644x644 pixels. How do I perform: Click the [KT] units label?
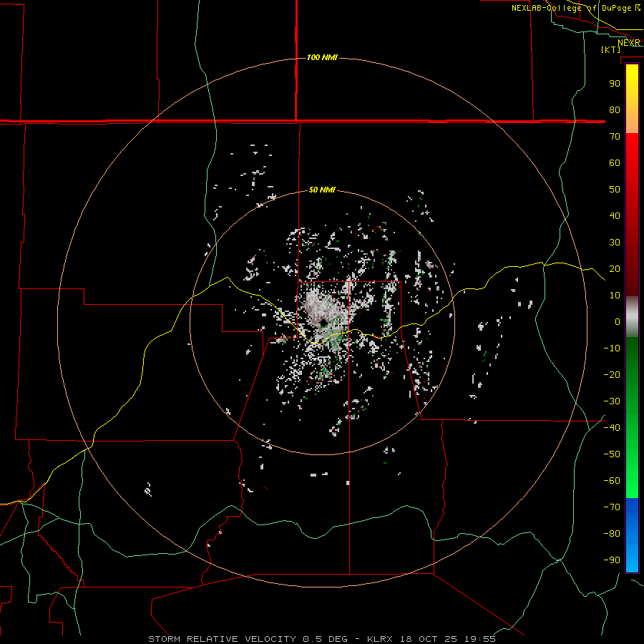click(611, 49)
